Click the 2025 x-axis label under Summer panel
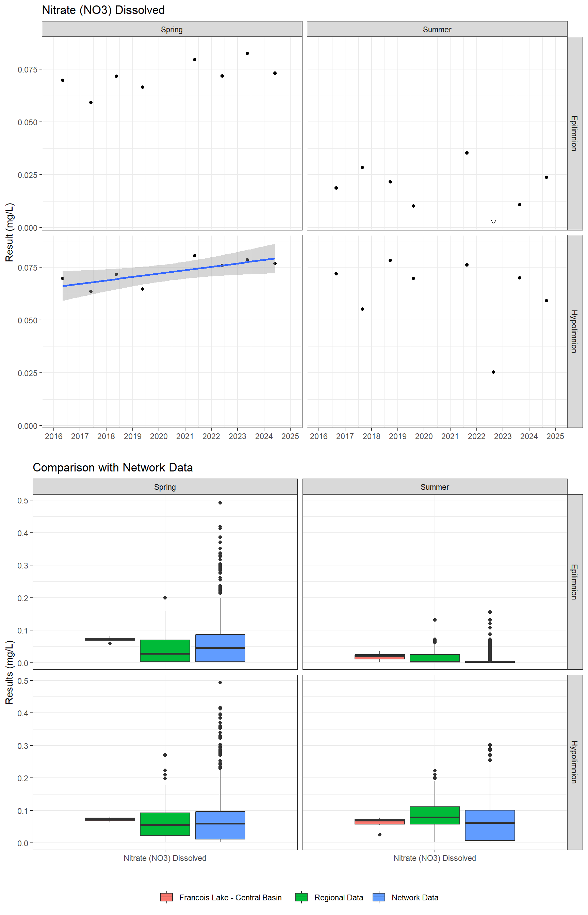Screen dimensions: 588x915 tap(555, 436)
